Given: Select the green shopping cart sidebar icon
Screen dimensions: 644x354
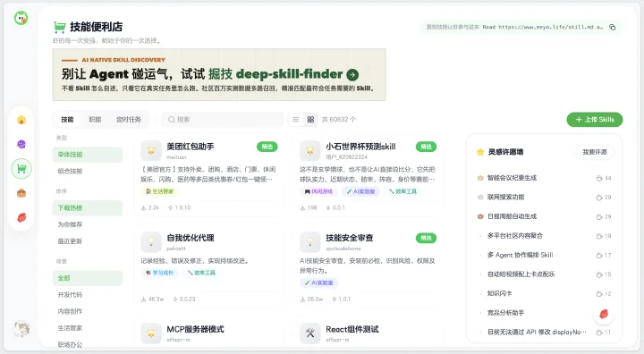Looking at the screenshot, I should click(21, 169).
